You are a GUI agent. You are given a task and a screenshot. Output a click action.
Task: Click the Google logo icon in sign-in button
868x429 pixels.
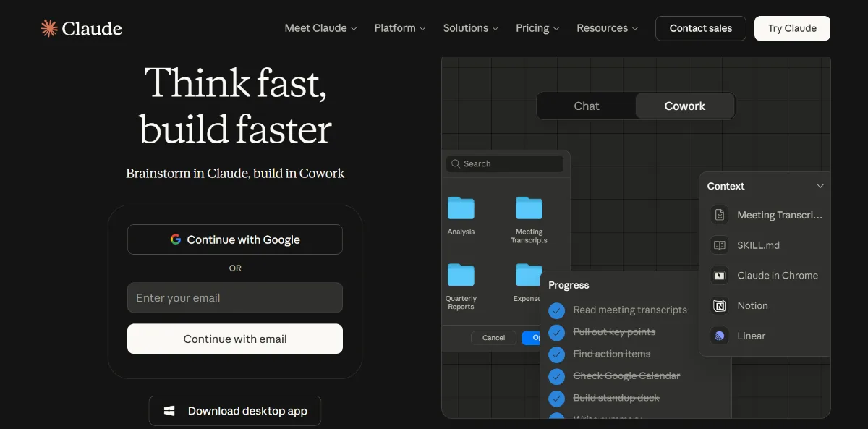[176, 239]
